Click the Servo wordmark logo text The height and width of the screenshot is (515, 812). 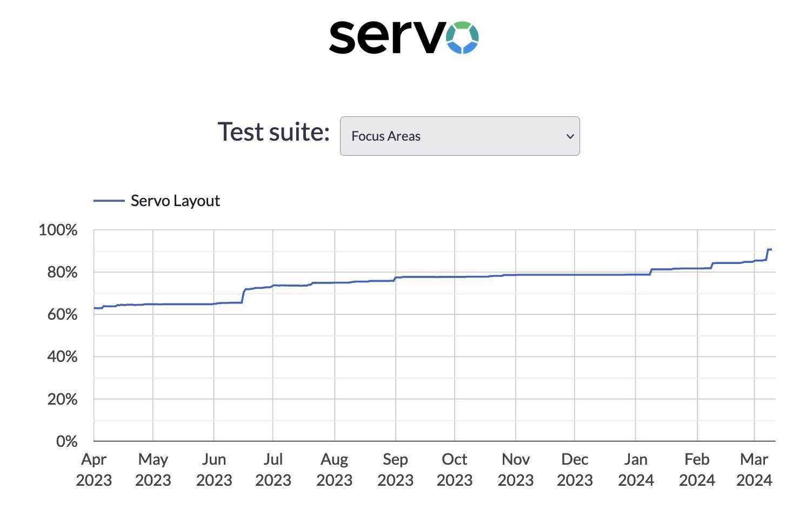[386, 37]
